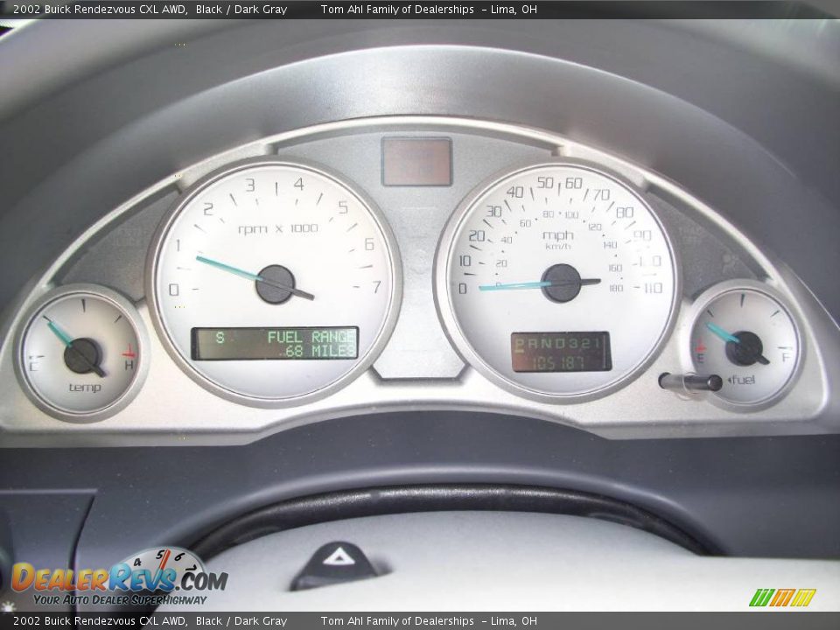
Task: Click the PRND321 gear indicator display
Action: pyautogui.click(x=557, y=343)
